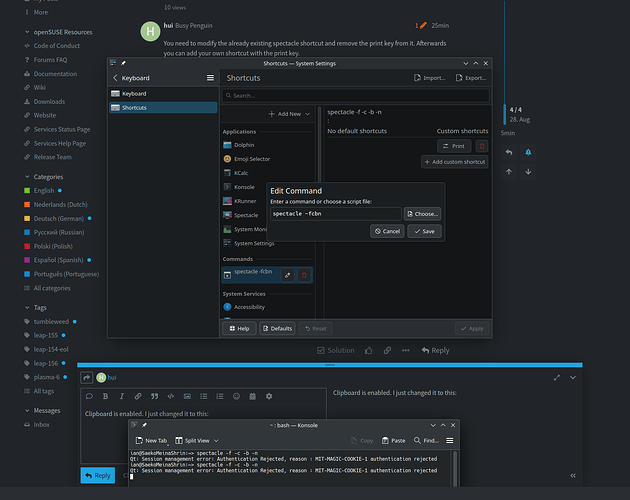
Task: Mark hui's post as the Solution
Action: 335,350
